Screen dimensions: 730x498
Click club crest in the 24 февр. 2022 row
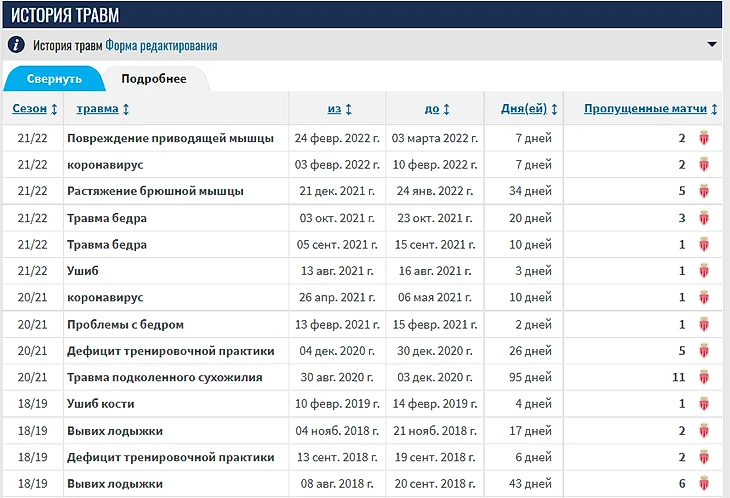[703, 137]
